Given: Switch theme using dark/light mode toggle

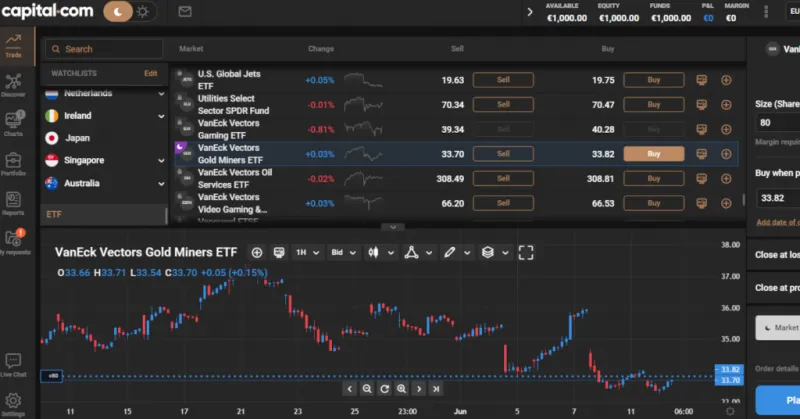Looking at the screenshot, I should pyautogui.click(x=130, y=11).
